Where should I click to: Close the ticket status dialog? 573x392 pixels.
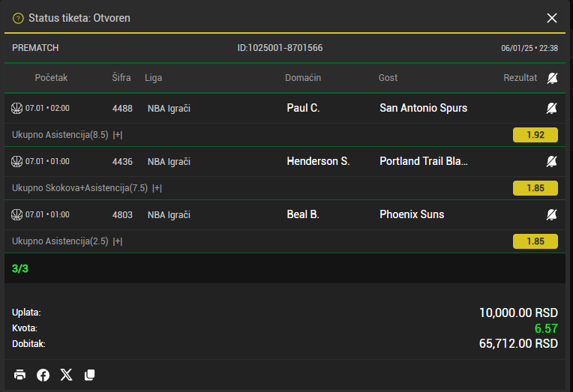tap(552, 18)
